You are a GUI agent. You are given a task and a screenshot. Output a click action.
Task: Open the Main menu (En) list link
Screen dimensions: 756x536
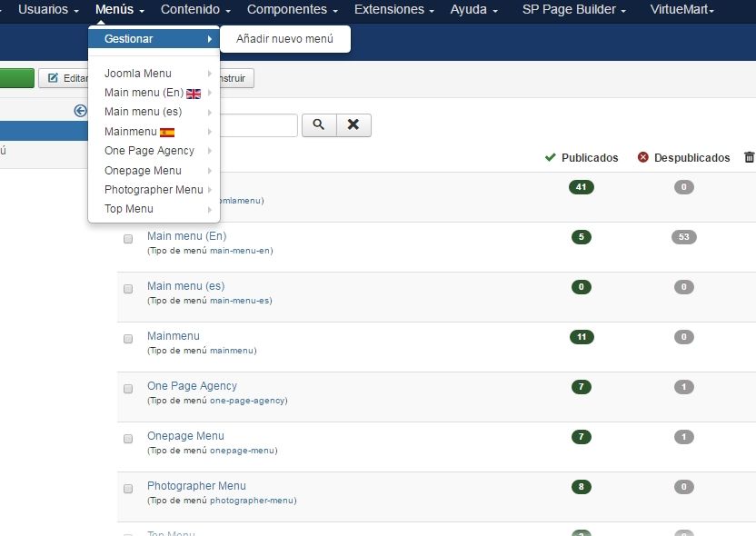pos(186,235)
